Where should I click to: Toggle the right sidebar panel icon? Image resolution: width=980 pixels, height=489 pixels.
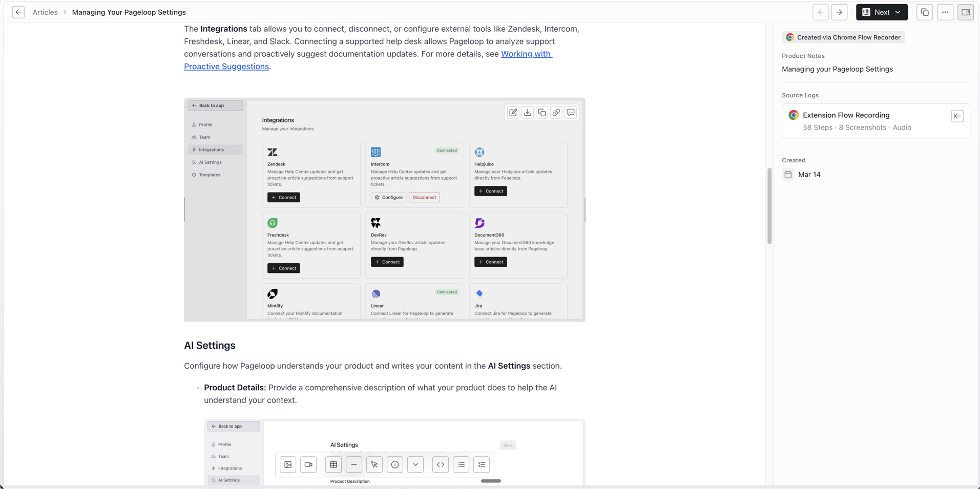tap(966, 12)
